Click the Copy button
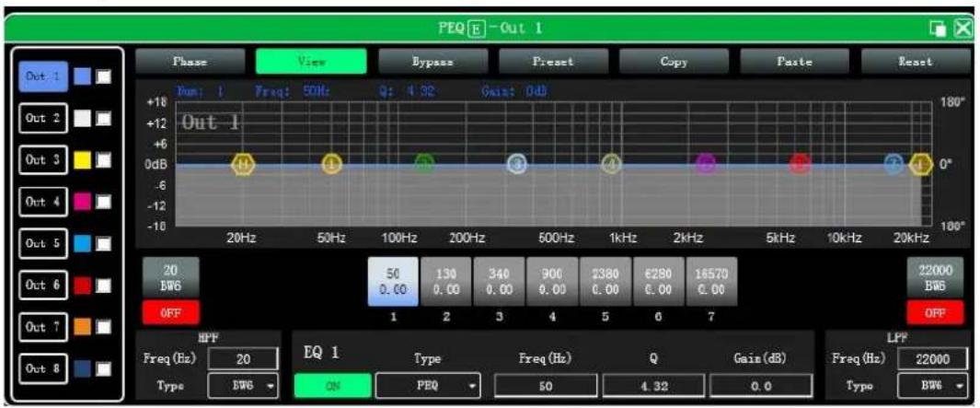The image size is (980, 408). click(674, 62)
